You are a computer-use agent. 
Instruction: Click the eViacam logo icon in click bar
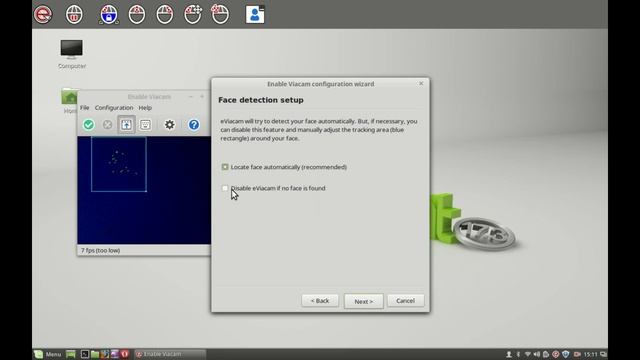[x=43, y=14]
